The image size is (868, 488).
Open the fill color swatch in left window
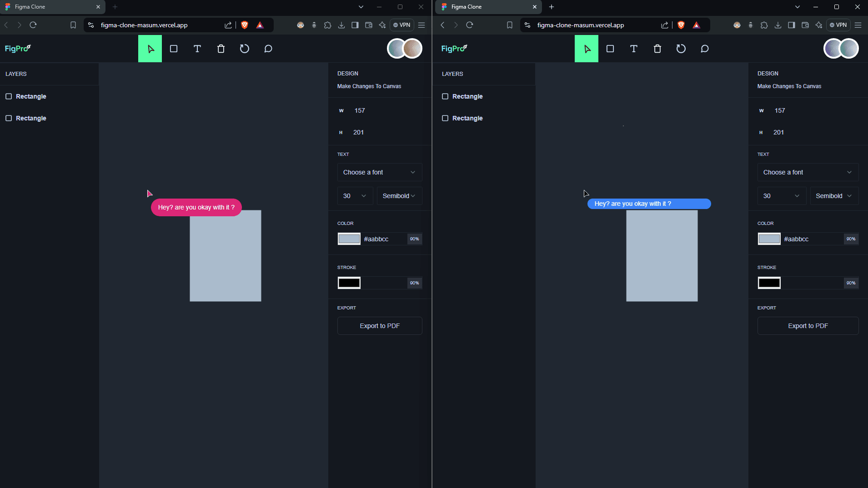click(349, 239)
